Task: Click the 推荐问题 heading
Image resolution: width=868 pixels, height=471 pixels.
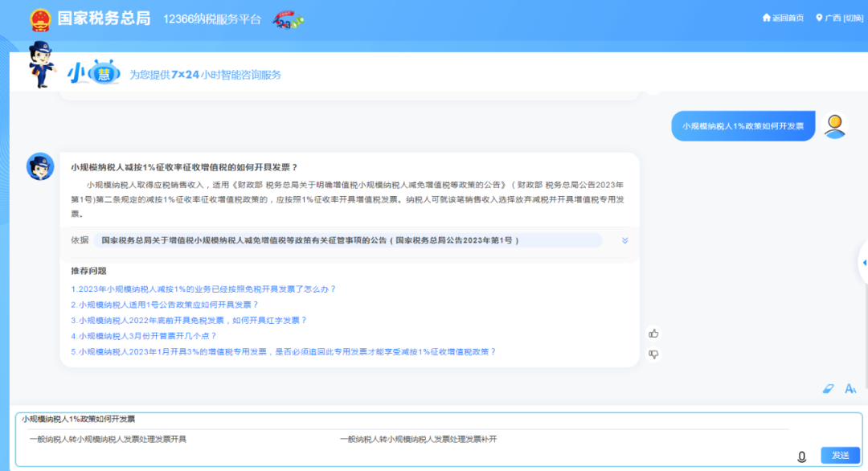Action: [x=88, y=271]
